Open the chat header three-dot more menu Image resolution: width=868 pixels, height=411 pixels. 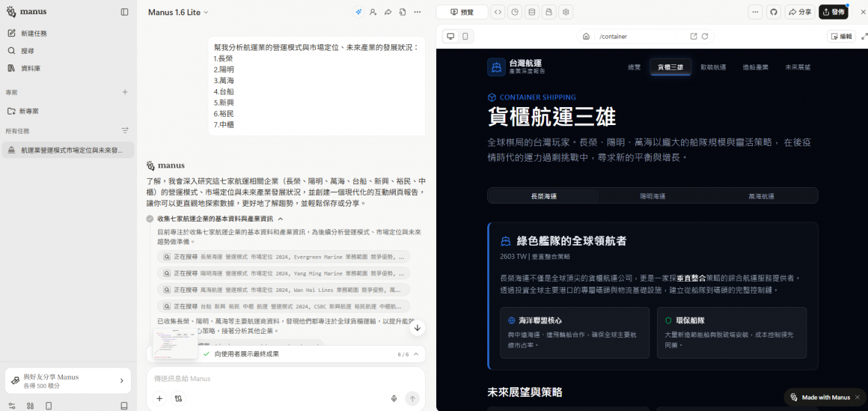(418, 12)
